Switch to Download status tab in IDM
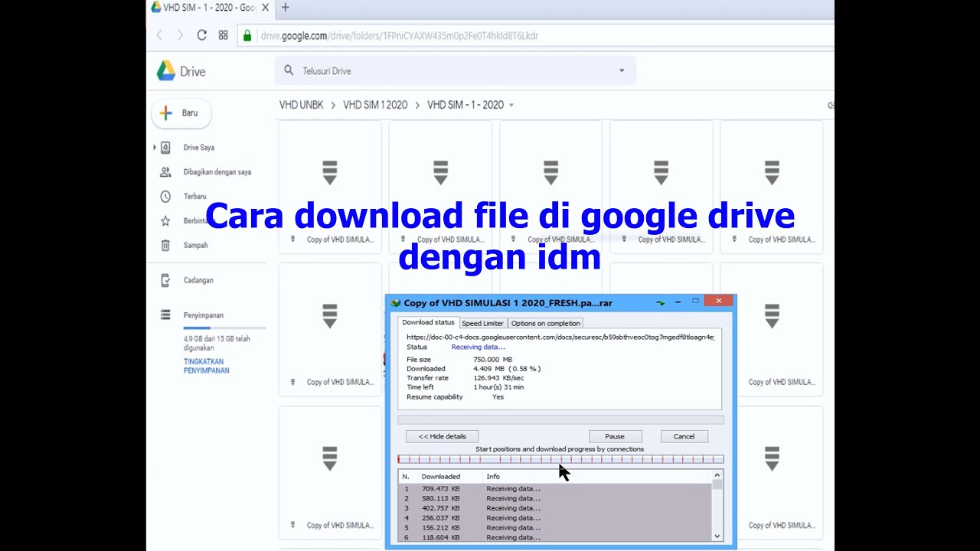The image size is (980, 551). pyautogui.click(x=428, y=323)
